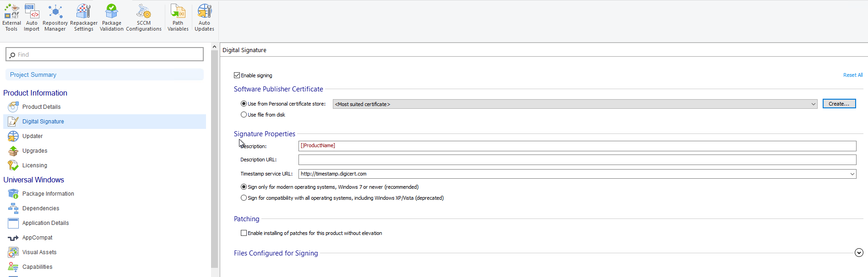Select Use file from disk option
This screenshot has height=277, width=868.
244,115
